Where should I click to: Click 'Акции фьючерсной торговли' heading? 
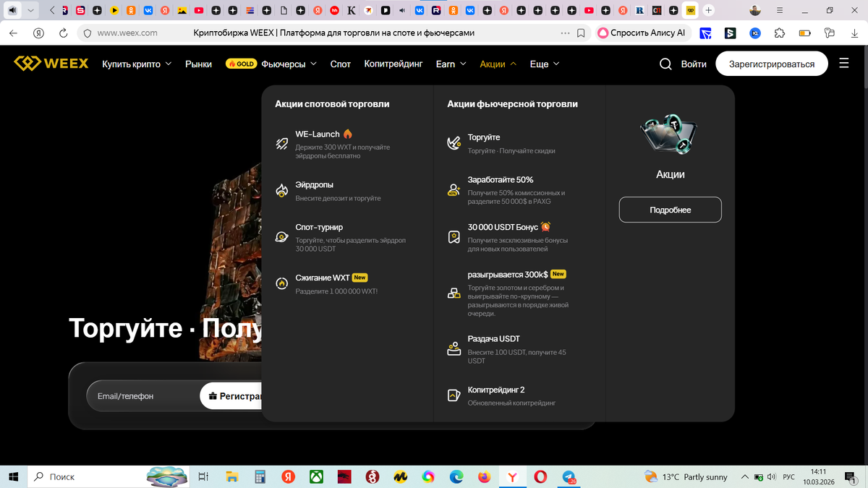point(512,104)
